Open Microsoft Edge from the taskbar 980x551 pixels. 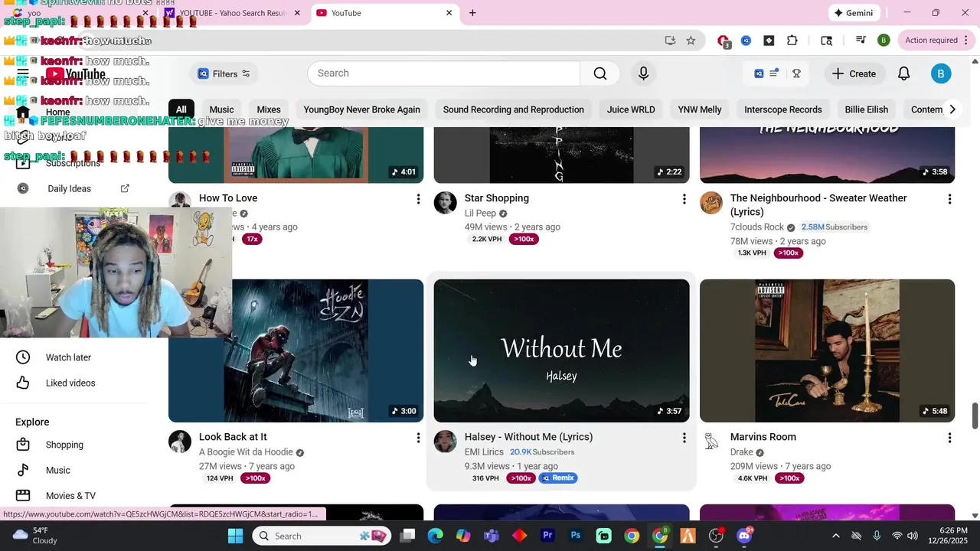coord(435,536)
